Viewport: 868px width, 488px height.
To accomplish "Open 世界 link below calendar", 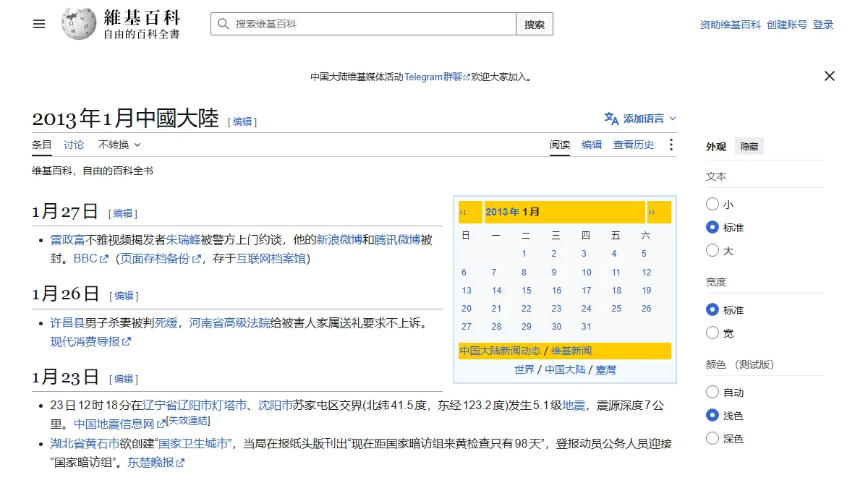I will (524, 370).
